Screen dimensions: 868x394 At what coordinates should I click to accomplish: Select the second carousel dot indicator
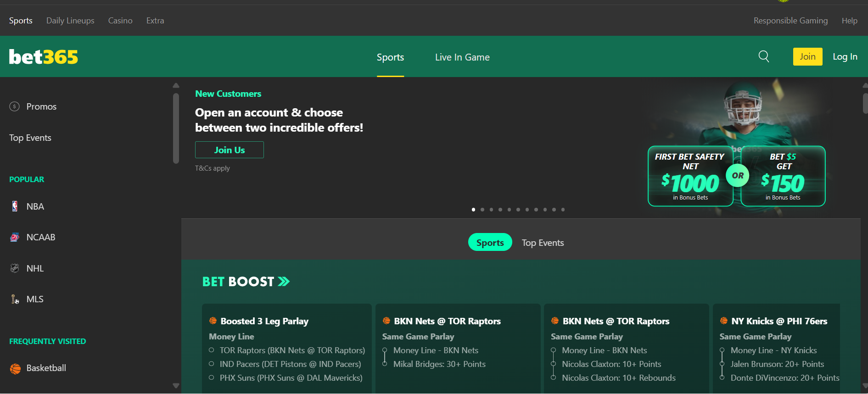482,210
